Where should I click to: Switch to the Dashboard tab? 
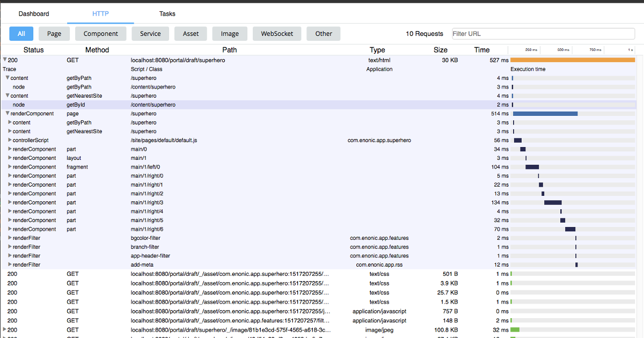[x=34, y=13]
